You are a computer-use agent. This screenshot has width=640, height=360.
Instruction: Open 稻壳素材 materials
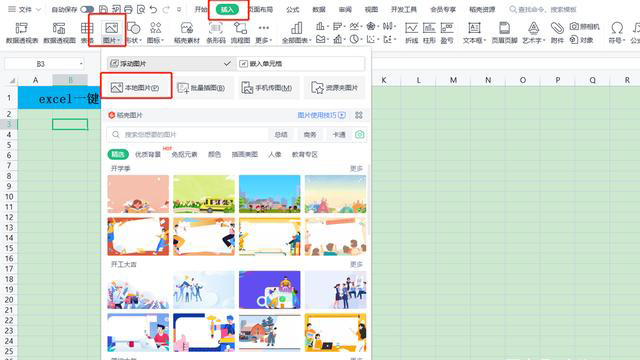click(187, 33)
